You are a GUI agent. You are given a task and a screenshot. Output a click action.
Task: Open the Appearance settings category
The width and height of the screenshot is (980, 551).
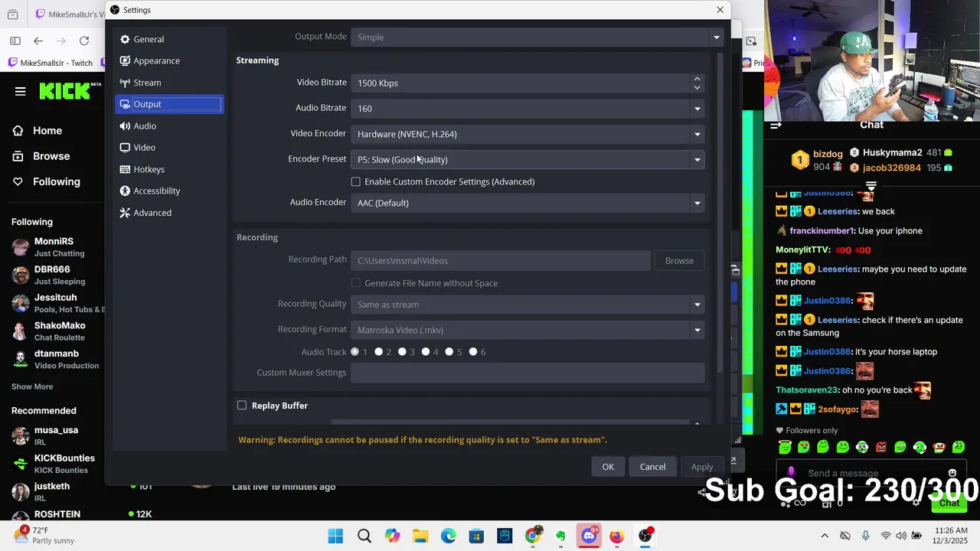click(x=168, y=60)
